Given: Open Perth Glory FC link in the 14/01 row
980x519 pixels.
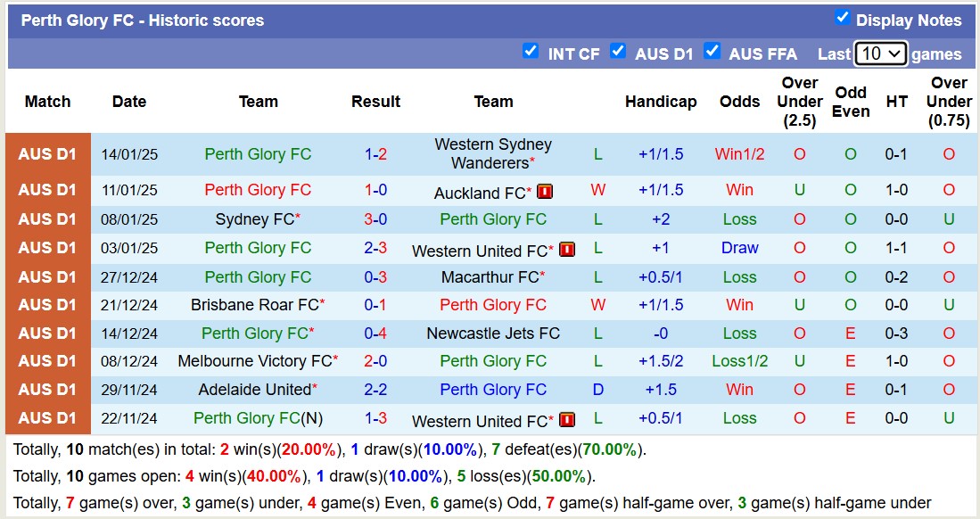Looking at the screenshot, I should click(x=258, y=153).
